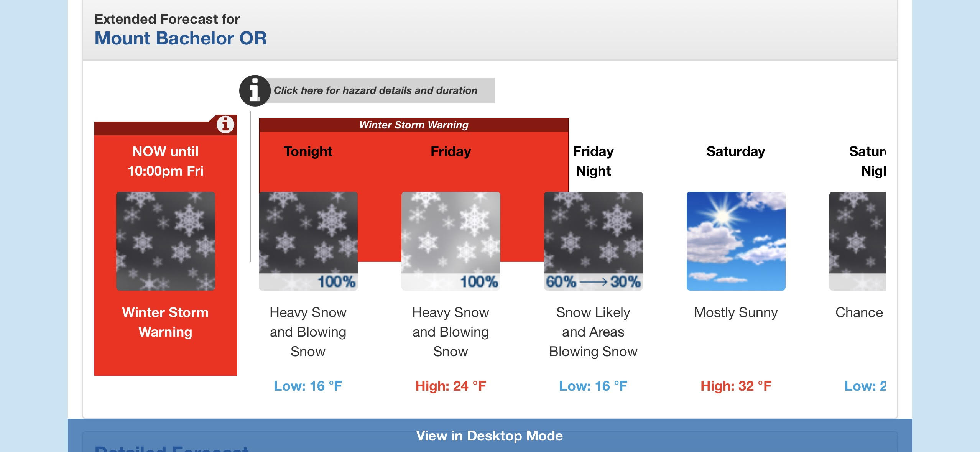Open Mount Bachelor OR location title
This screenshot has height=452, width=980.
pyautogui.click(x=181, y=38)
